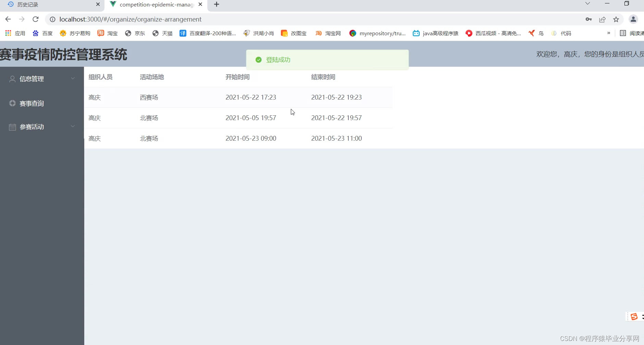Click the 参赛活动 chevron arrow

pyautogui.click(x=73, y=126)
